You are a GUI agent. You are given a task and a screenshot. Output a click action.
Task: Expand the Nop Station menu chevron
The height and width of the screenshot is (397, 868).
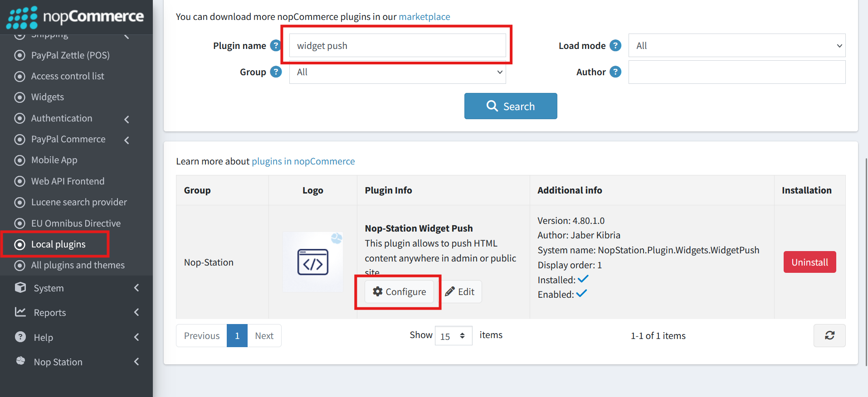pyautogui.click(x=137, y=362)
